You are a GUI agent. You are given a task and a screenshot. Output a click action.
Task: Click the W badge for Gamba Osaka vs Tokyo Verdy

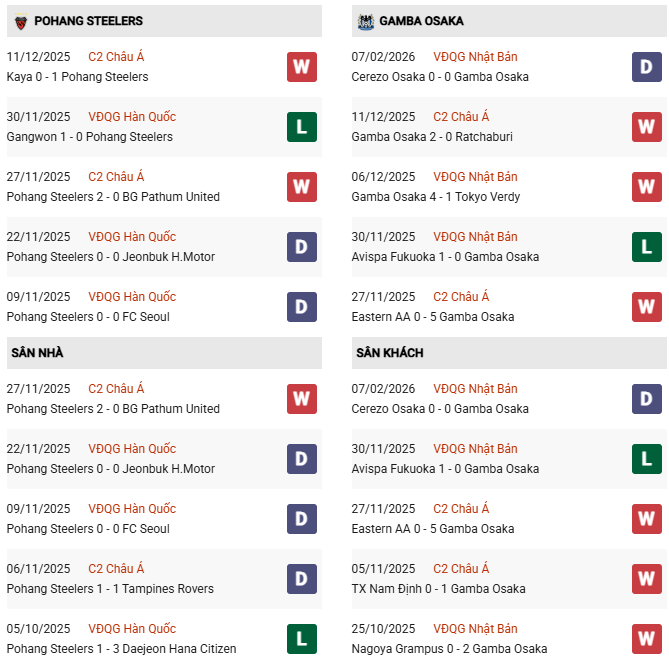pos(646,187)
